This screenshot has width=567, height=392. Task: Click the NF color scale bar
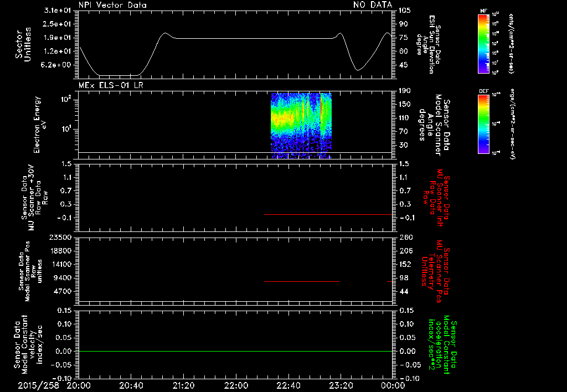click(x=483, y=43)
